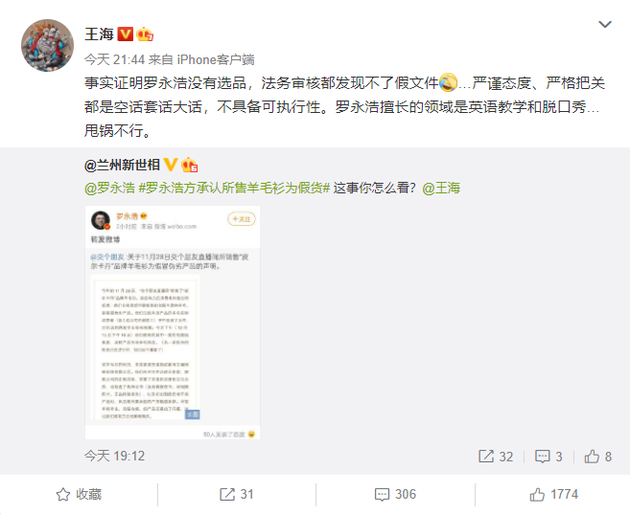630x514 pixels.
Task: Toggle 收藏 favorite star on this post
Action: point(79,494)
